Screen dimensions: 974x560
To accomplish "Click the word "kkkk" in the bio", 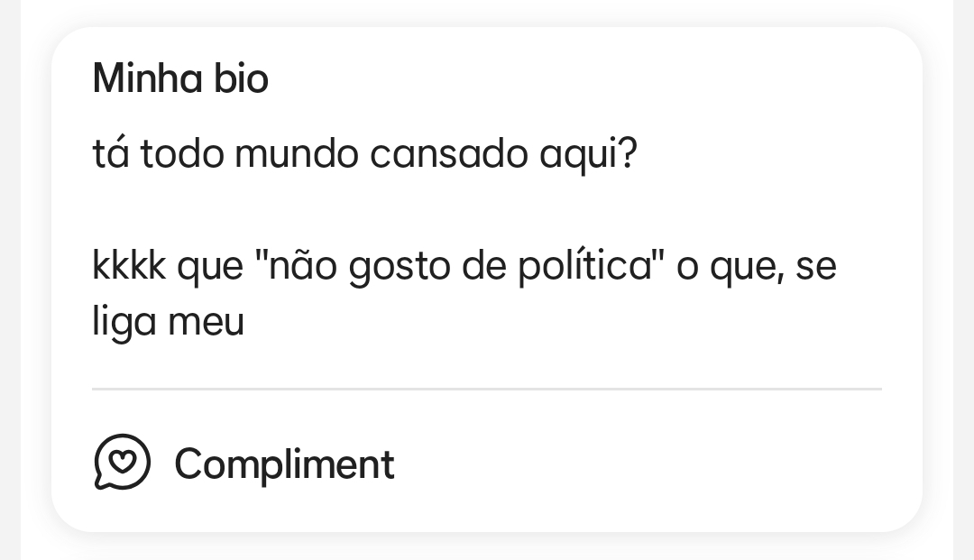I will 129,267.
